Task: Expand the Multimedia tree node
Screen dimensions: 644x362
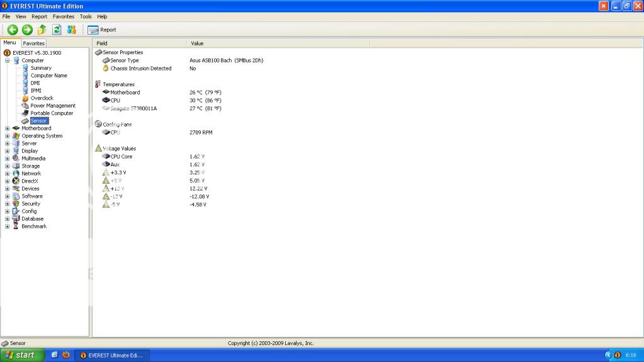Action: pyautogui.click(x=7, y=159)
